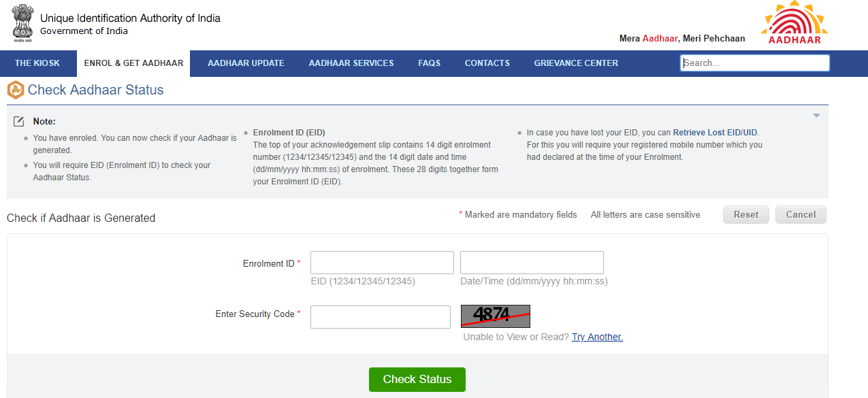Click Try Another to refresh captcha
This screenshot has width=868, height=398.
[x=597, y=336]
